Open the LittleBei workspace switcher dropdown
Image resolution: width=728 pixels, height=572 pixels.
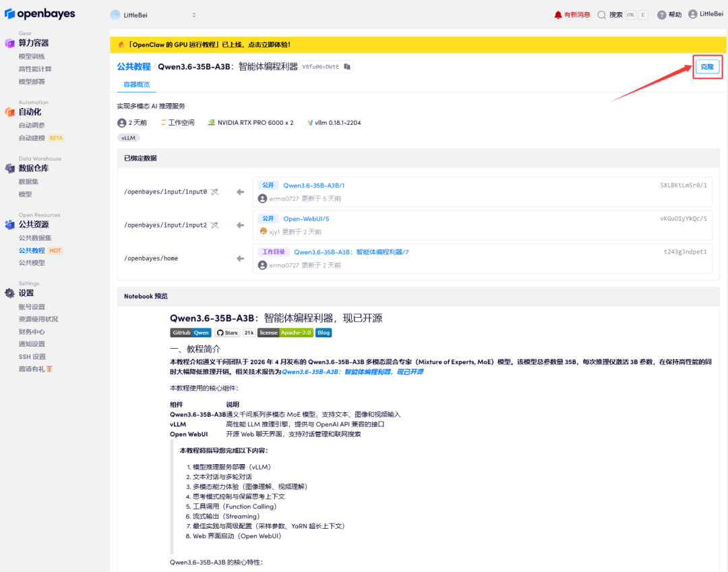point(153,15)
